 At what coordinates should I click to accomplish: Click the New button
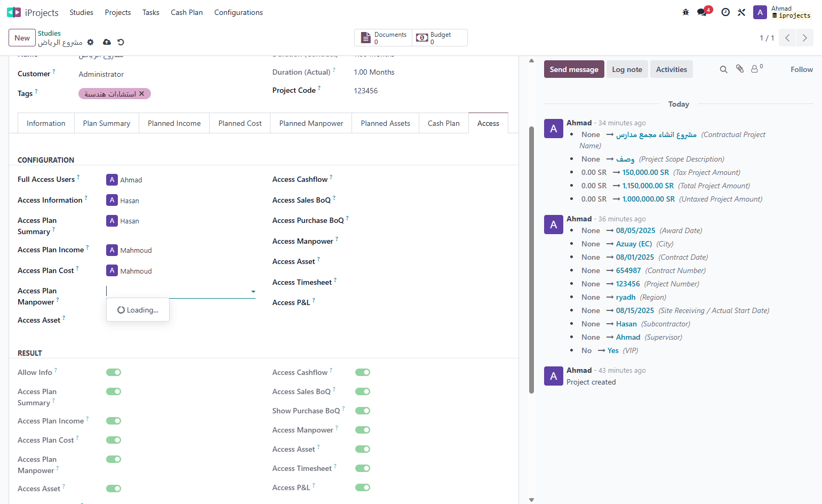pyautogui.click(x=22, y=38)
